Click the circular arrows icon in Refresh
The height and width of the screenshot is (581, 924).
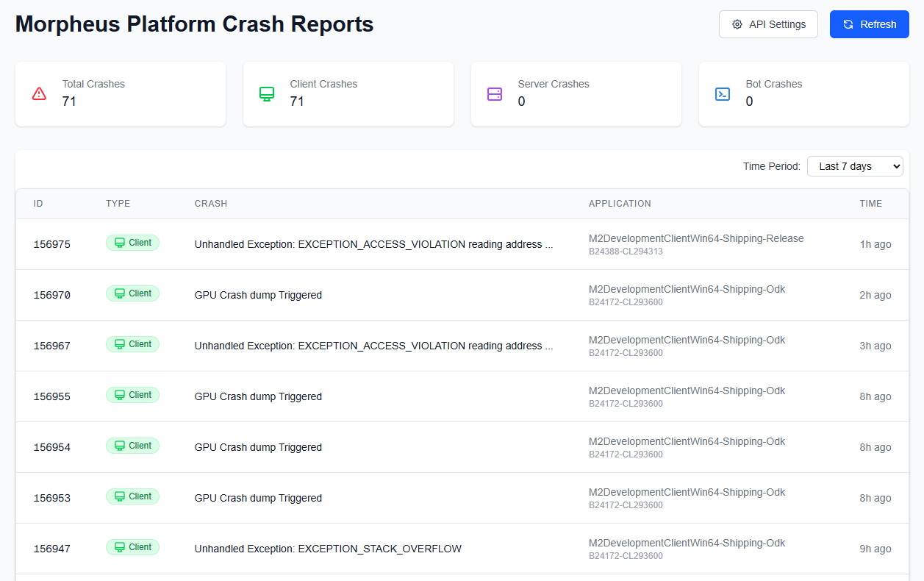pyautogui.click(x=848, y=24)
